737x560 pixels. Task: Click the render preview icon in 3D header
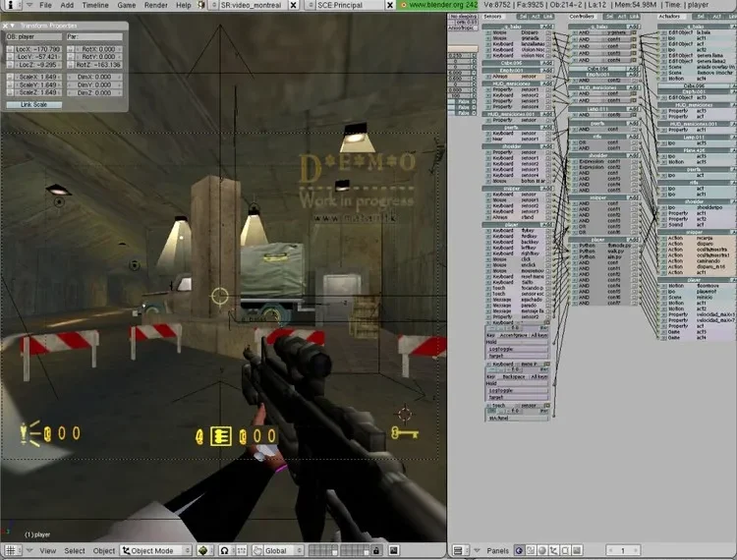point(393,551)
